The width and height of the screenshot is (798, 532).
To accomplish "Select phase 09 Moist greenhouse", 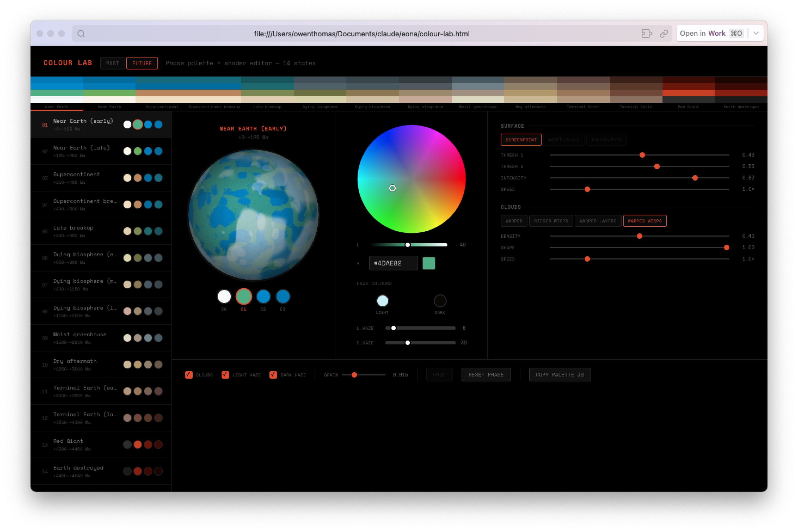I will click(101, 338).
